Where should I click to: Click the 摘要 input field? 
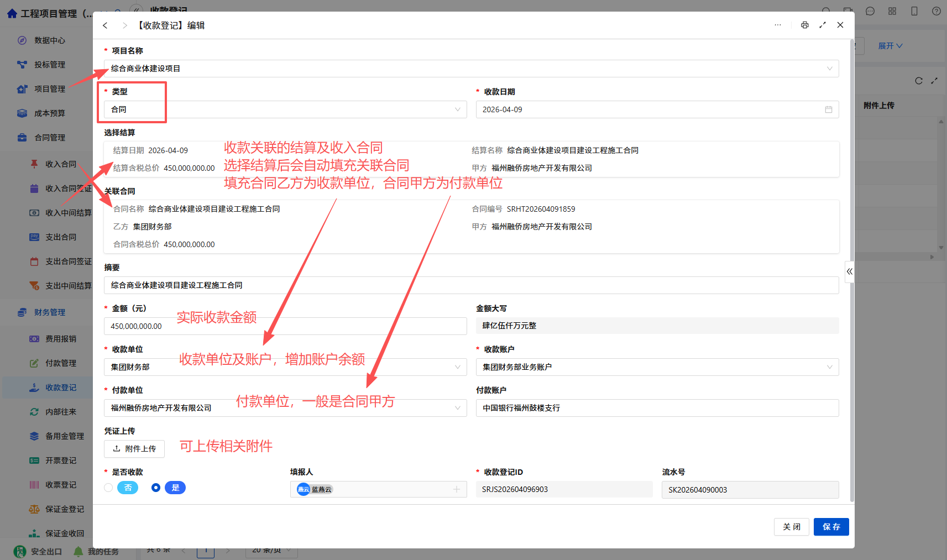click(x=472, y=285)
